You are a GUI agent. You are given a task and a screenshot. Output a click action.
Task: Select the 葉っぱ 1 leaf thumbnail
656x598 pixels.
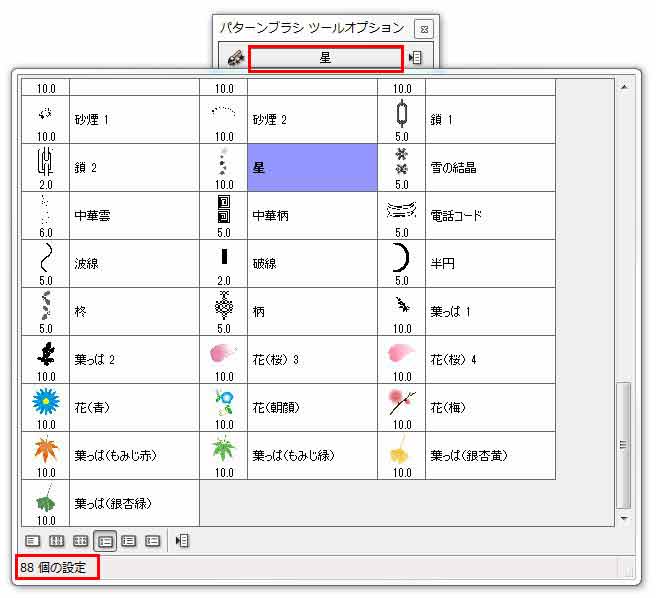click(x=402, y=305)
